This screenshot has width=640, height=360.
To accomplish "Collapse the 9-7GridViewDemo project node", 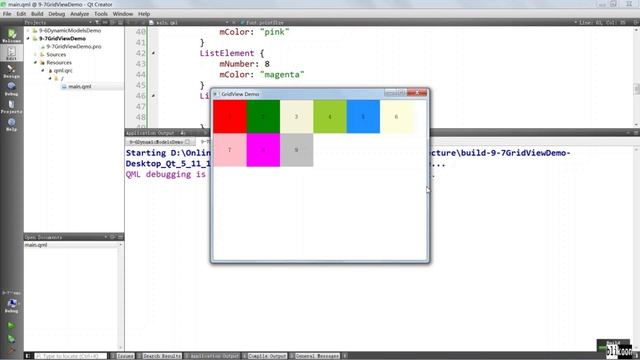I will pos(28,38).
